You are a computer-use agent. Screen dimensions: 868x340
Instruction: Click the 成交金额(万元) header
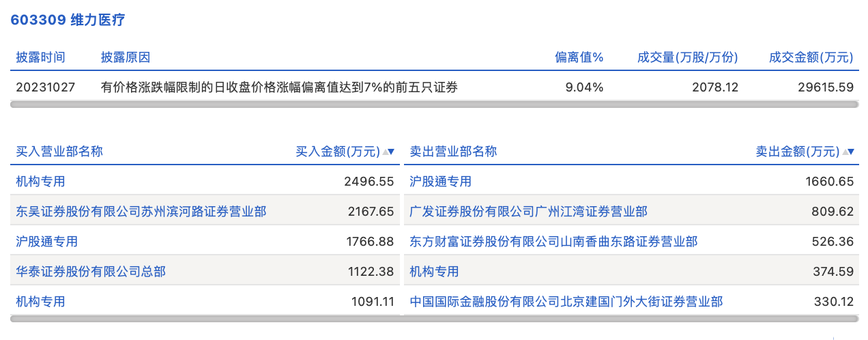[811, 57]
